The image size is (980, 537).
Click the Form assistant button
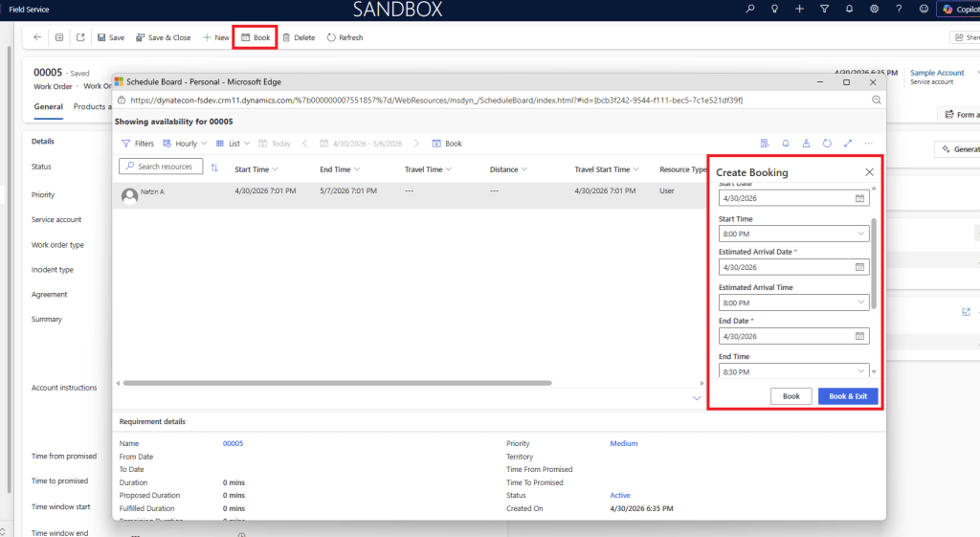pyautogui.click(x=959, y=115)
